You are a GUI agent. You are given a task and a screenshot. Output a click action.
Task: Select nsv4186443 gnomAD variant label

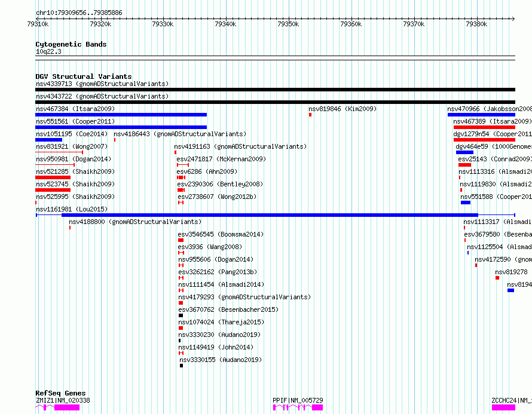[180, 134]
